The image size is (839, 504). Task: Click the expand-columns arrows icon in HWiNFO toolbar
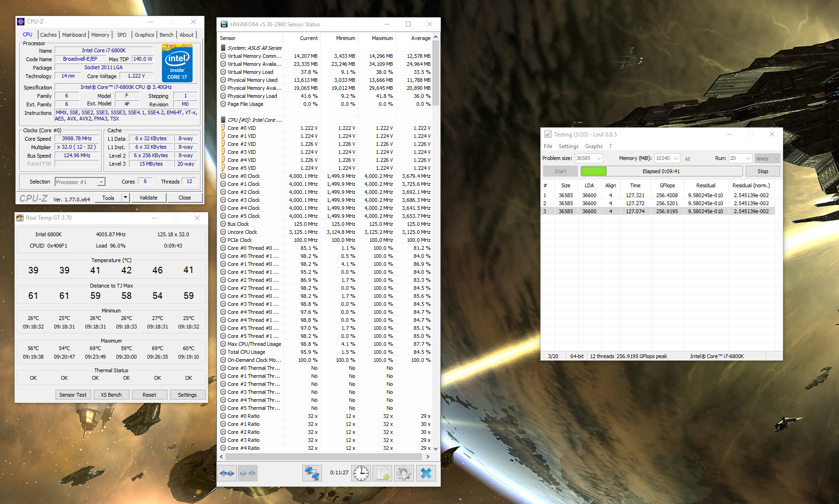click(227, 473)
